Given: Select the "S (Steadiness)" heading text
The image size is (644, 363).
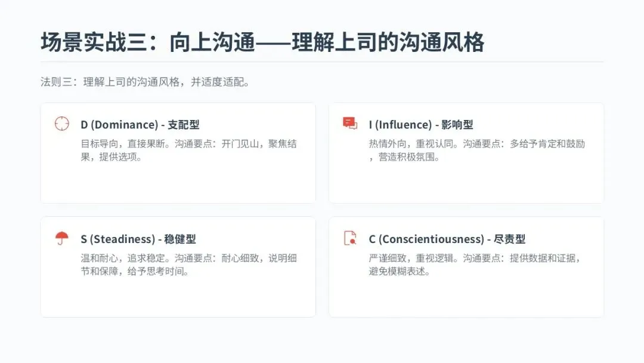Looking at the screenshot, I should [117, 239].
